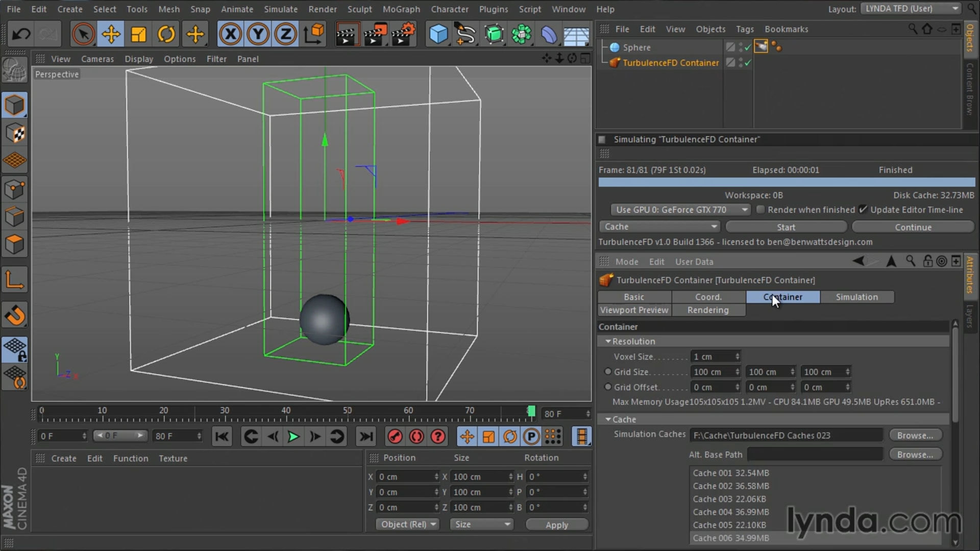
Task: Enable Render when finished checkbox
Action: [x=761, y=210]
